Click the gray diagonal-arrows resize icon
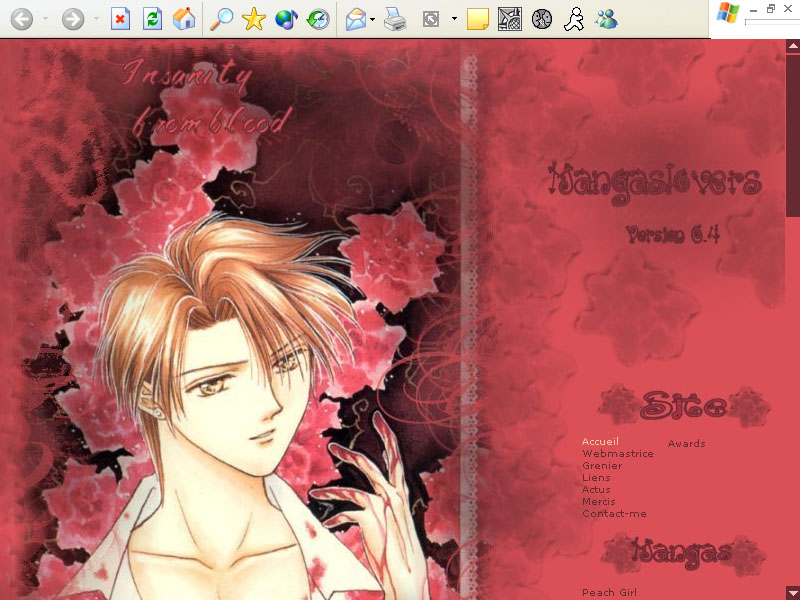Screen dimensions: 800x600 pos(431,20)
